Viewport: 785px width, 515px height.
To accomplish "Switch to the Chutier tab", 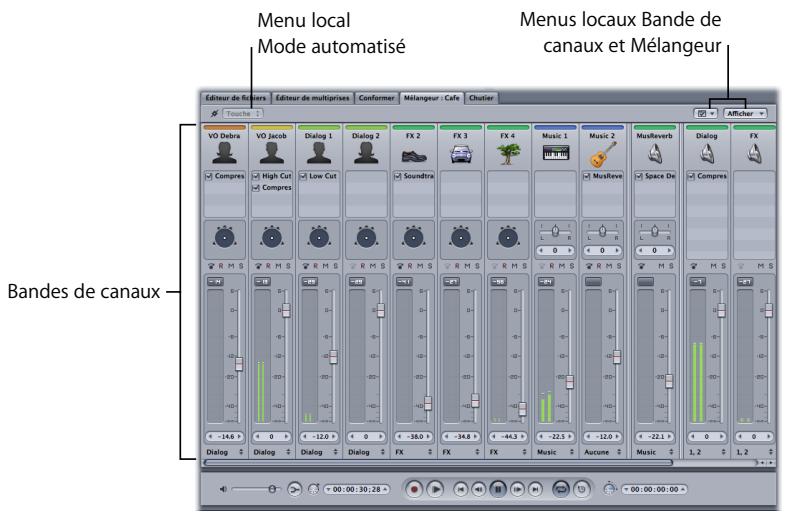I will pyautogui.click(x=481, y=98).
